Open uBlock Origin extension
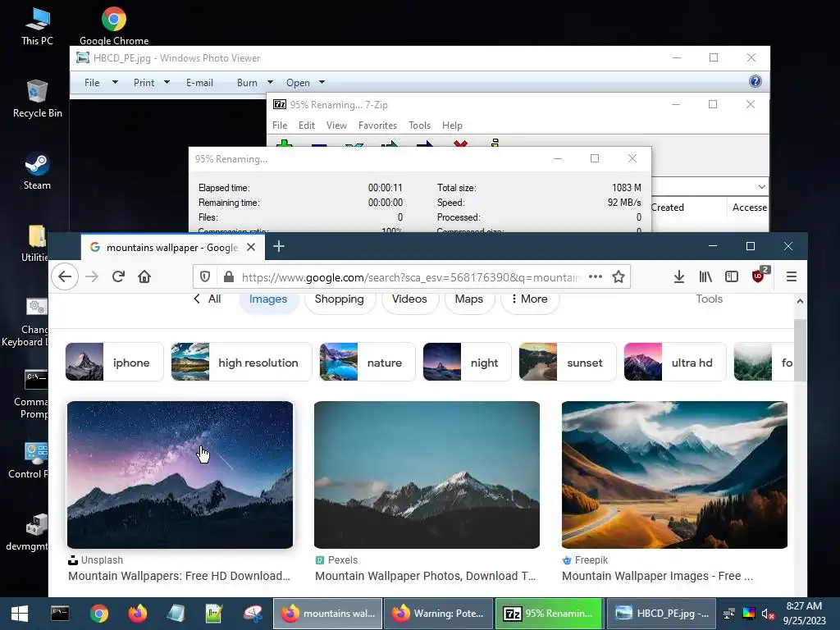The width and height of the screenshot is (840, 630). [x=759, y=276]
